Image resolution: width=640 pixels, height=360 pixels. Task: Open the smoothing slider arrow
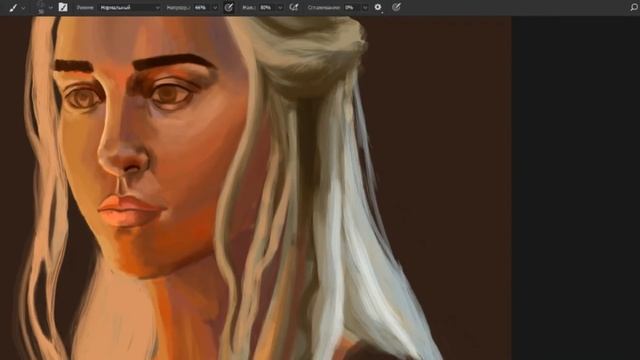pyautogui.click(x=365, y=8)
